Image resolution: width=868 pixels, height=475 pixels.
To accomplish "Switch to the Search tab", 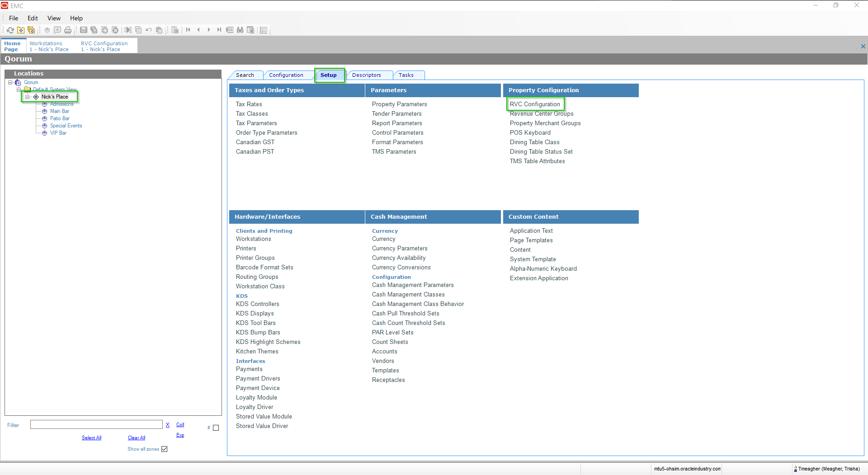I will [x=245, y=75].
